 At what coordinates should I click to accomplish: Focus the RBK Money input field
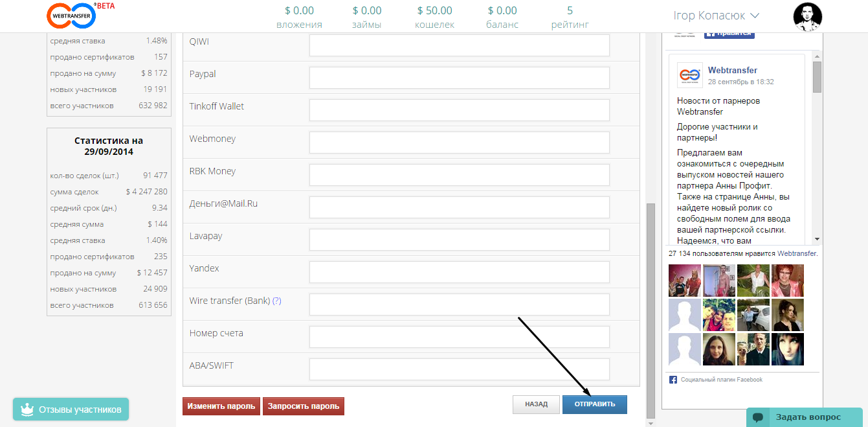[x=460, y=175]
